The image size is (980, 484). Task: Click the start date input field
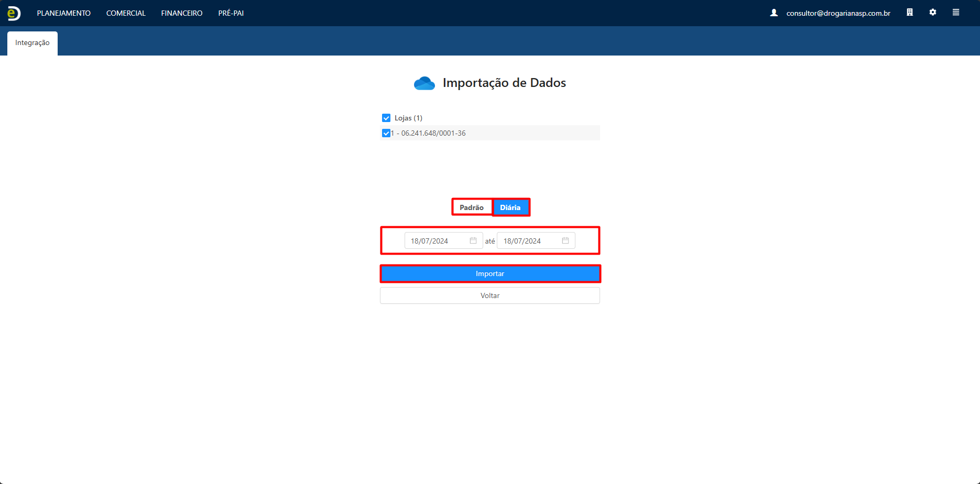point(436,241)
